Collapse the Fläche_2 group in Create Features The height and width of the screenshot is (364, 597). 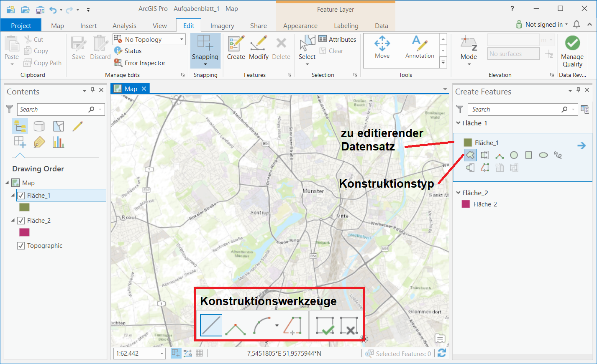[x=458, y=193]
